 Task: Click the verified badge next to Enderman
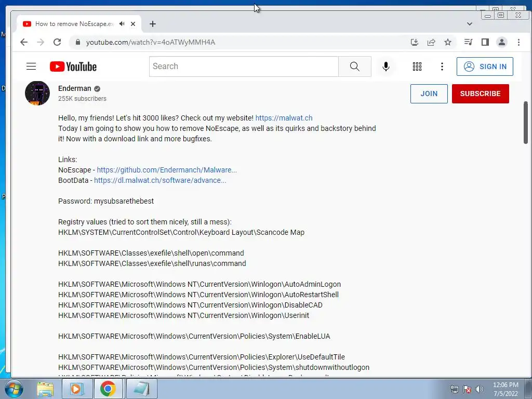97,89
